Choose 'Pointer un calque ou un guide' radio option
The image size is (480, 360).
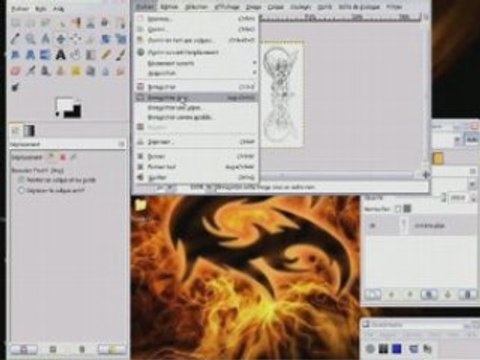tap(21, 180)
